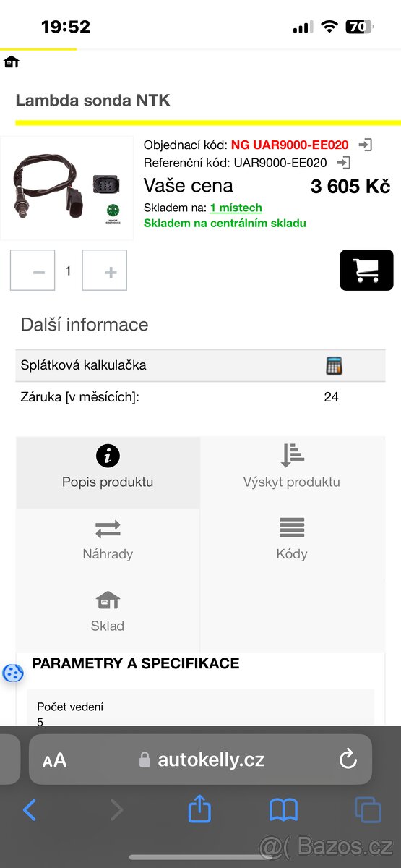This screenshot has height=868, width=401.
Task: Decrease quantity with the minus button
Action: coord(33,271)
